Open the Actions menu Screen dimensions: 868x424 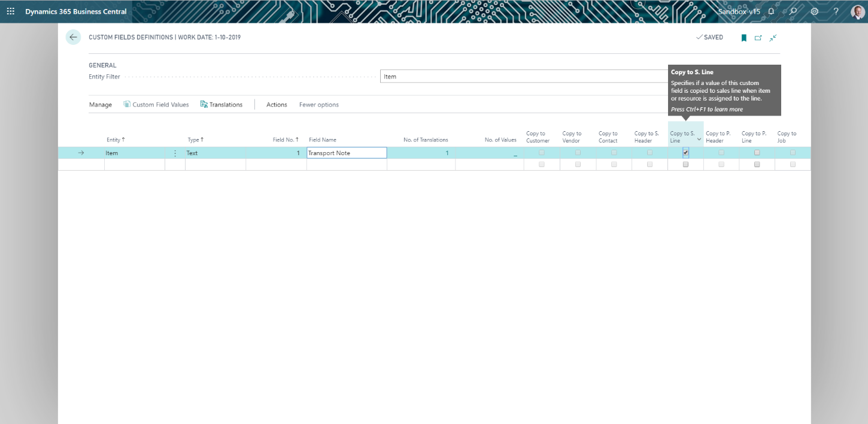pyautogui.click(x=277, y=105)
